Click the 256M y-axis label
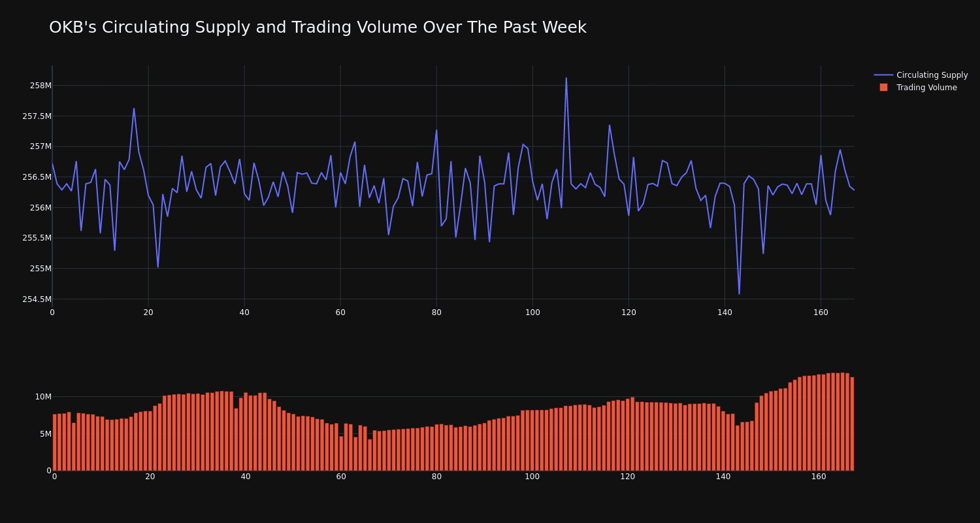This screenshot has width=980, height=523. (x=41, y=208)
